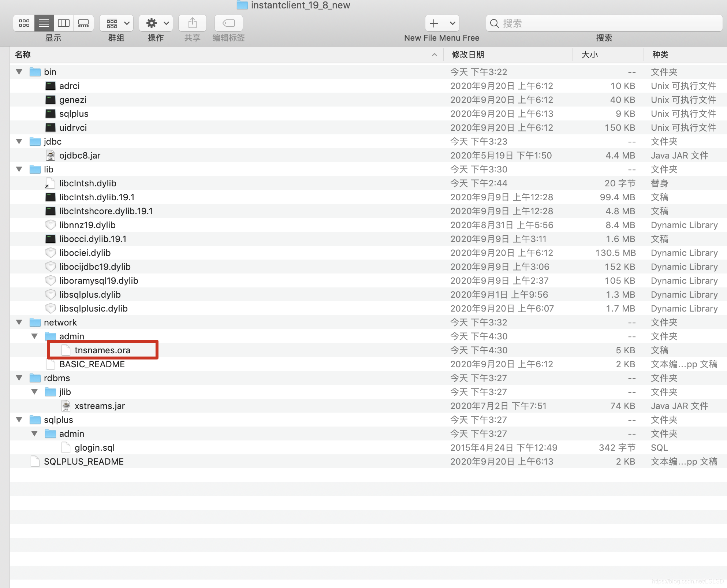Screen dimensions: 727x588
Task: Select list view mode button
Action: click(44, 23)
